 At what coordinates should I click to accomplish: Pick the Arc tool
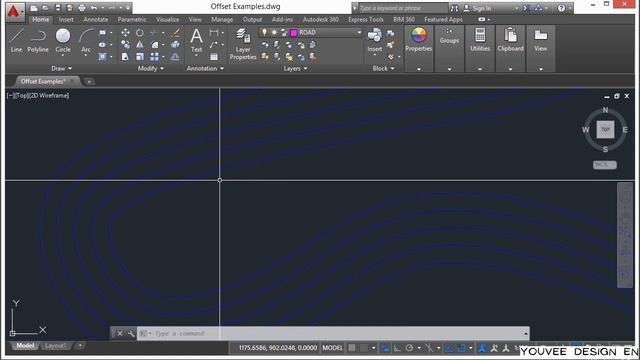click(86, 40)
